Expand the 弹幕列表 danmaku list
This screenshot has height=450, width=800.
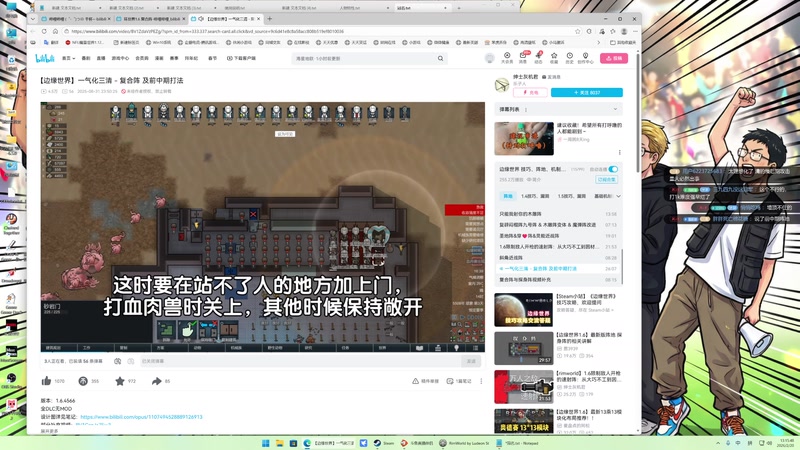pos(615,109)
